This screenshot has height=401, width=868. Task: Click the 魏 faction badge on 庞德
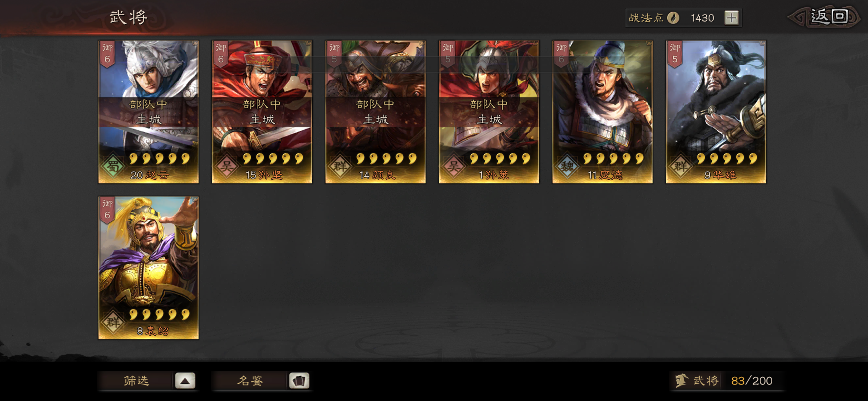[x=567, y=167]
